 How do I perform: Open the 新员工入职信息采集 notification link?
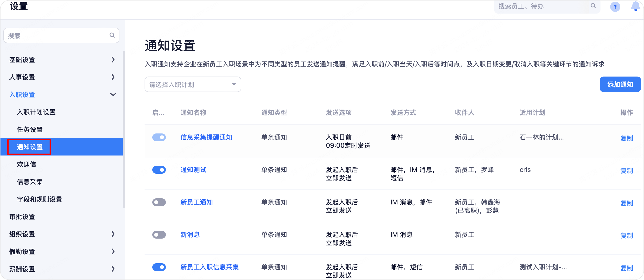click(x=209, y=267)
